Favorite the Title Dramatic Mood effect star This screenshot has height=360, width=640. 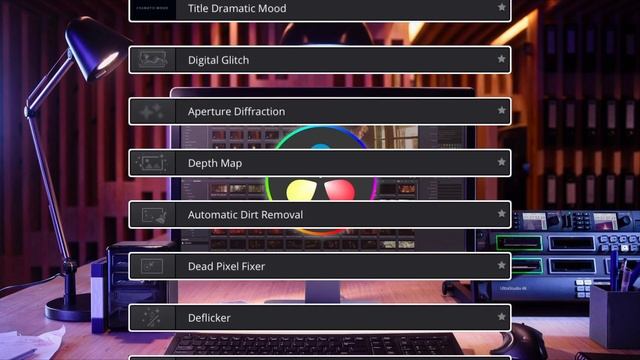point(502,7)
